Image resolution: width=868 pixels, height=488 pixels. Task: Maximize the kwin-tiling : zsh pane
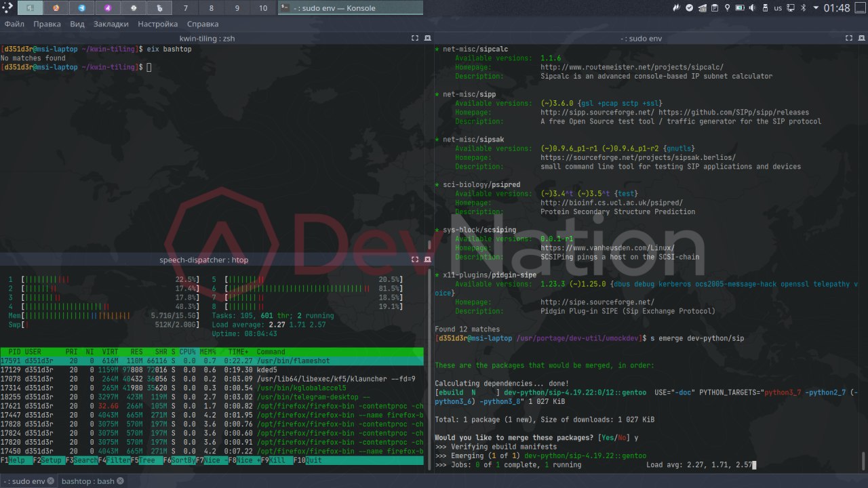tap(415, 39)
